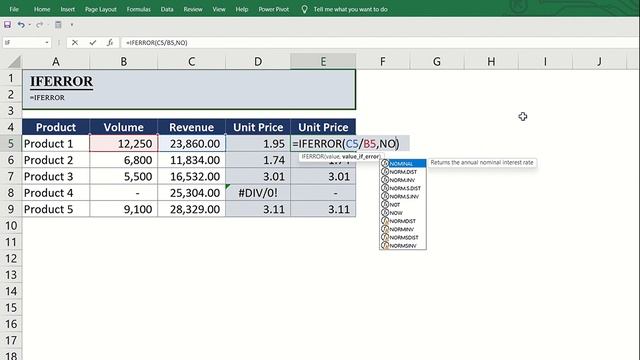Select column C header

coord(191,62)
